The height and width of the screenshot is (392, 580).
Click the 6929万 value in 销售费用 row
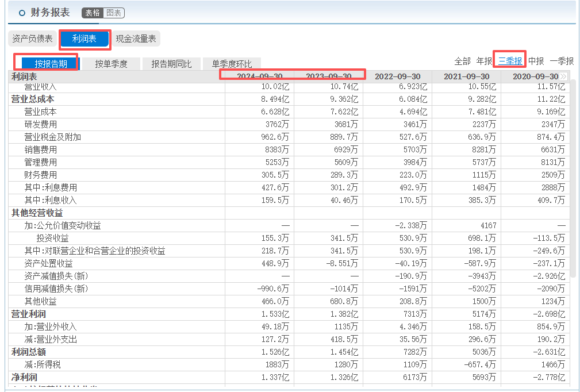(x=346, y=150)
